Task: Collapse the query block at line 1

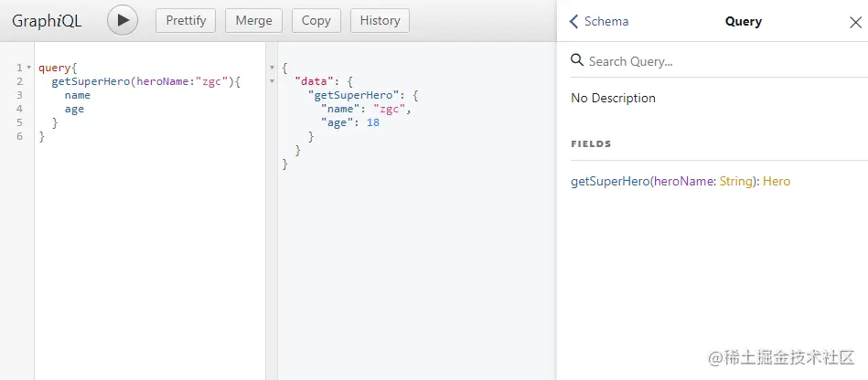Action: pyautogui.click(x=29, y=69)
